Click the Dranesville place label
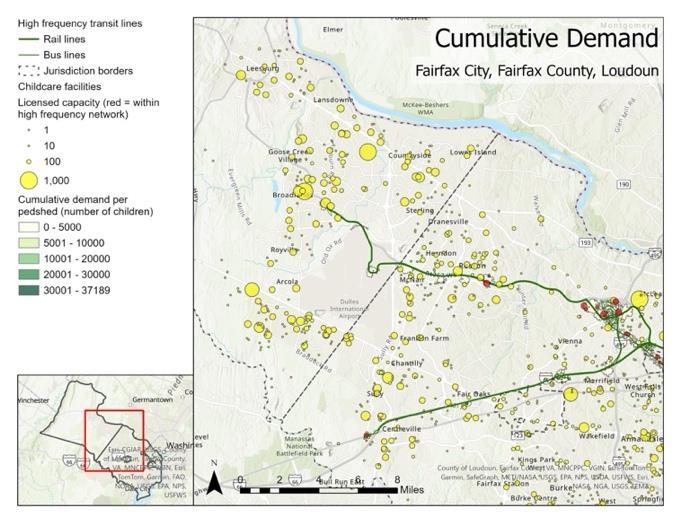682x526 pixels. [448, 221]
